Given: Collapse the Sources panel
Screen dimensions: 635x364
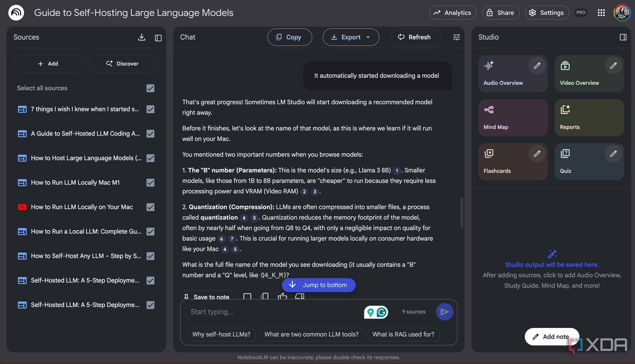Looking at the screenshot, I should [x=158, y=38].
